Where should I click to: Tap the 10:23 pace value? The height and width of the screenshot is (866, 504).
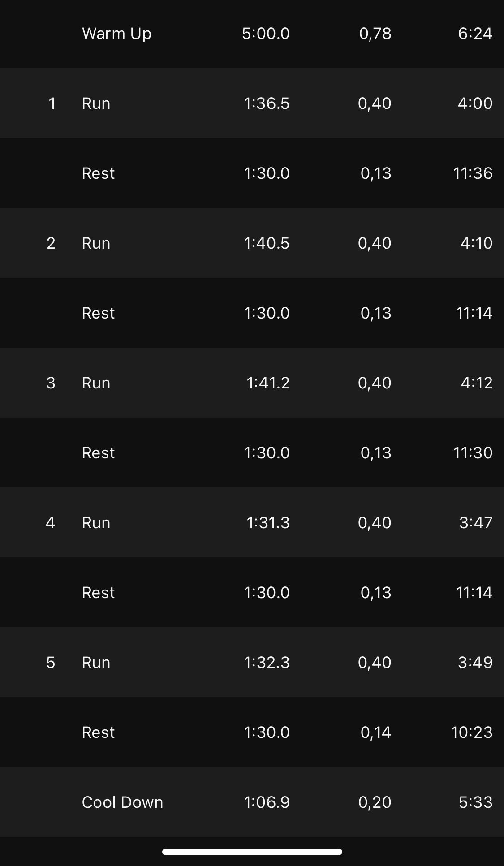point(472,732)
